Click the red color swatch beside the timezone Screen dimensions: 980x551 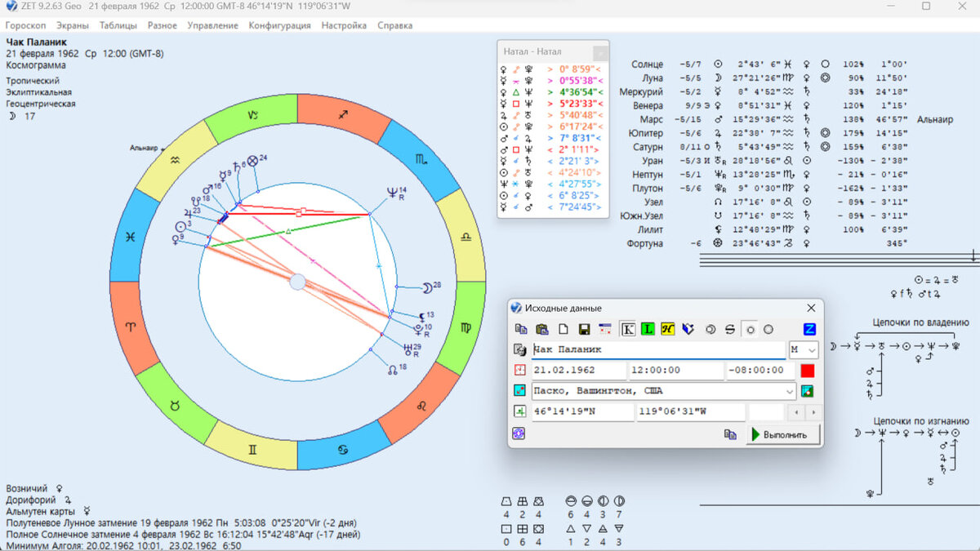click(x=808, y=371)
